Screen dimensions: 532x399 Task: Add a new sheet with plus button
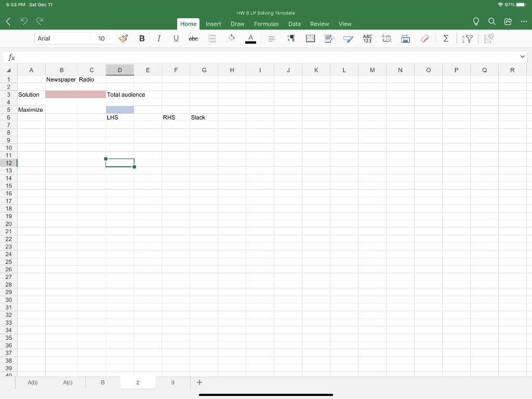pyautogui.click(x=199, y=382)
